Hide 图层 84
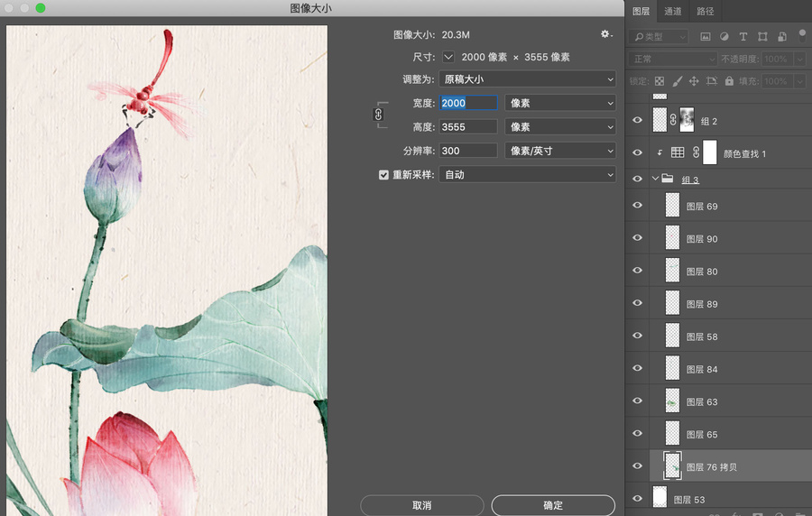 638,368
